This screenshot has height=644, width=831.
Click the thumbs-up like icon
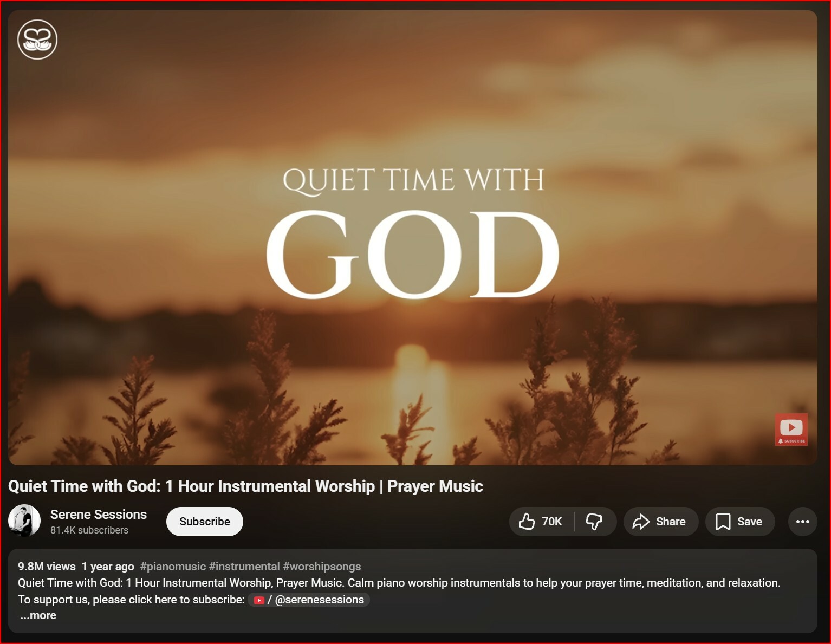click(527, 522)
